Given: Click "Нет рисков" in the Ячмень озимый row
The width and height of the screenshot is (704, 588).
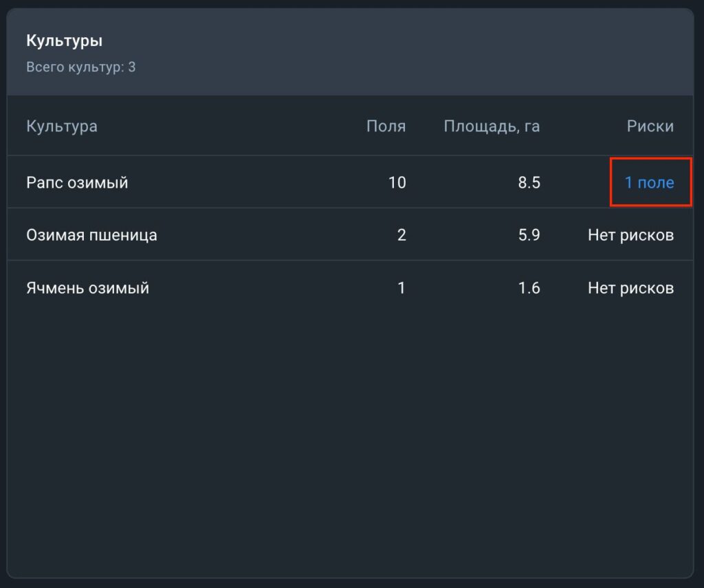Looking at the screenshot, I should 630,287.
